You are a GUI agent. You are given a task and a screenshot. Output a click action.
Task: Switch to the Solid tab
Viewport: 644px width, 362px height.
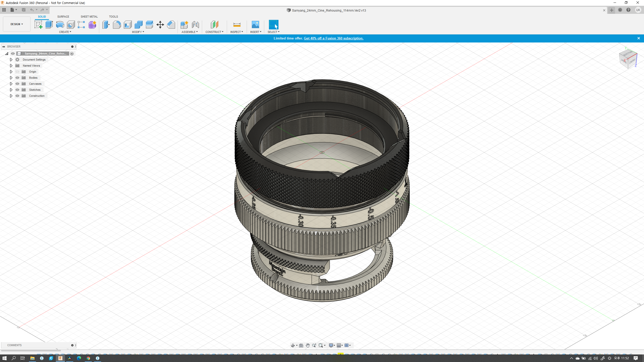coord(42,17)
